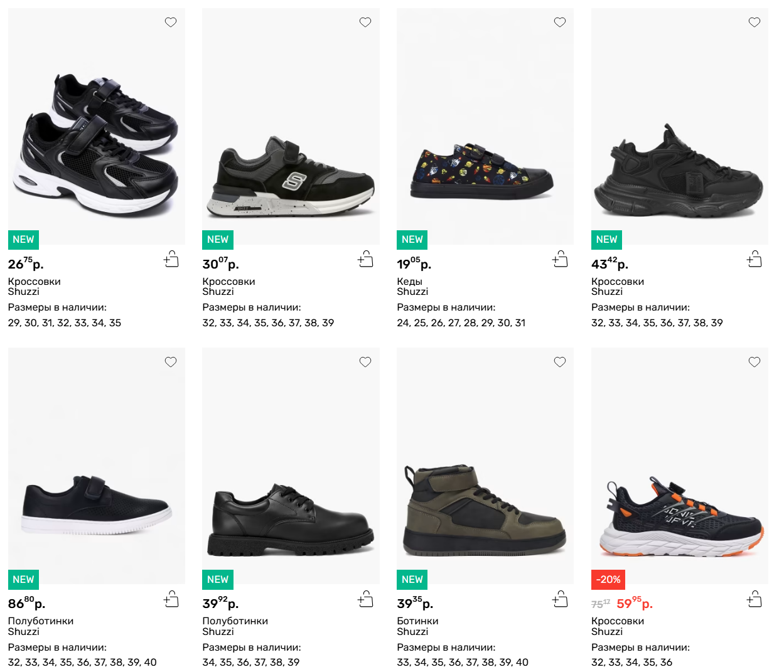Add the 39.92 р. Полуботинки to cart
The height and width of the screenshot is (672, 784).
tap(365, 599)
